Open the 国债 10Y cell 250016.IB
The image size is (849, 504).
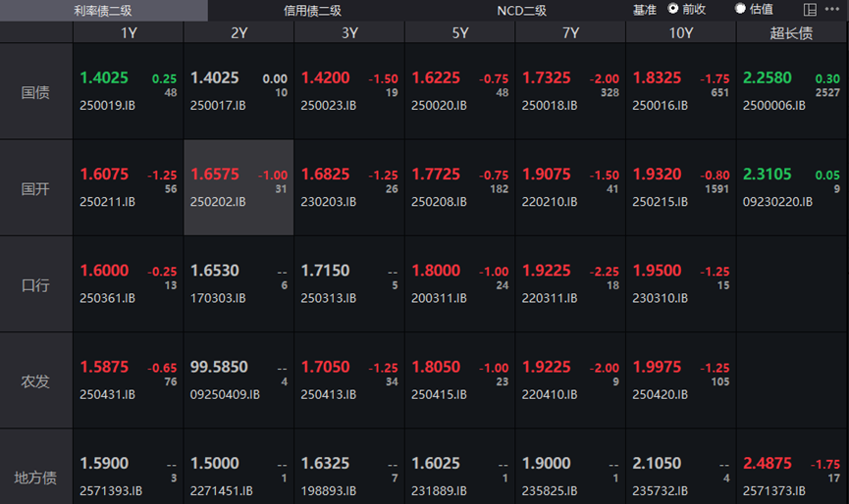[680, 91]
